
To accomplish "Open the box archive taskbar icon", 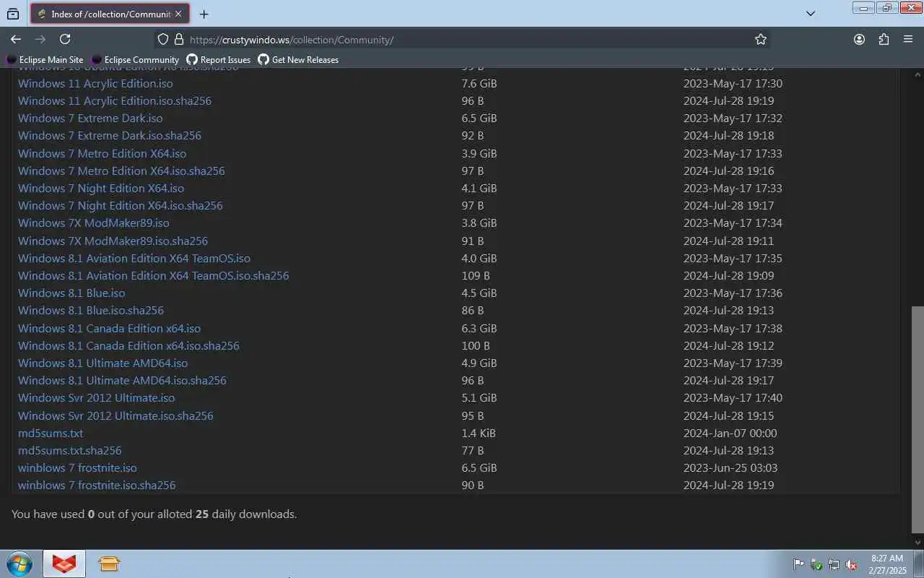I will (109, 564).
